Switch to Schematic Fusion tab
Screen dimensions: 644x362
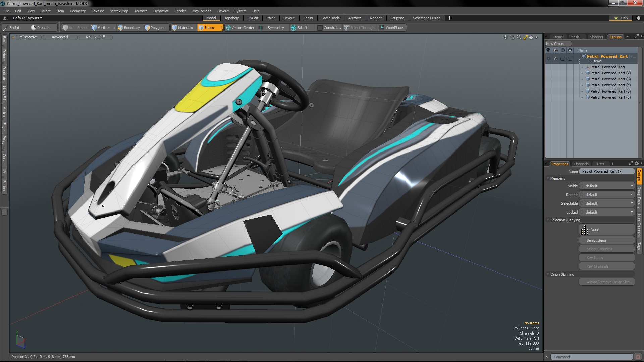click(427, 18)
